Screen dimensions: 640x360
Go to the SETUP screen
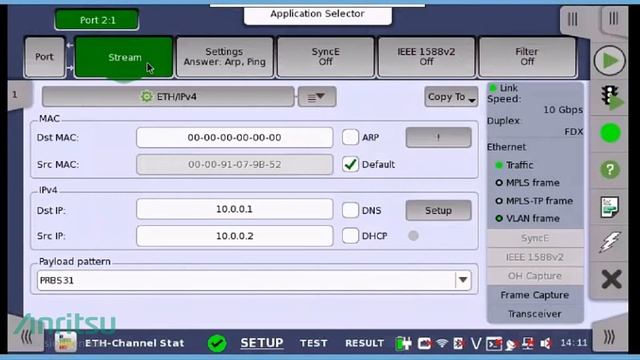262,343
